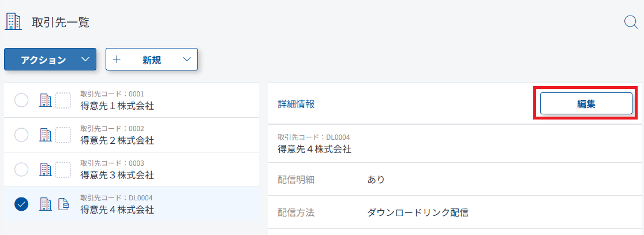The width and height of the screenshot is (644, 235).
Task: Select the radio for 得意先１株式会社
Action: (x=21, y=100)
